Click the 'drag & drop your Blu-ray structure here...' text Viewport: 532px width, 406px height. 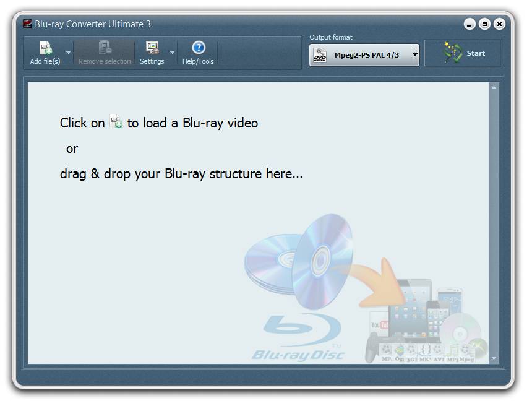pyautogui.click(x=181, y=174)
